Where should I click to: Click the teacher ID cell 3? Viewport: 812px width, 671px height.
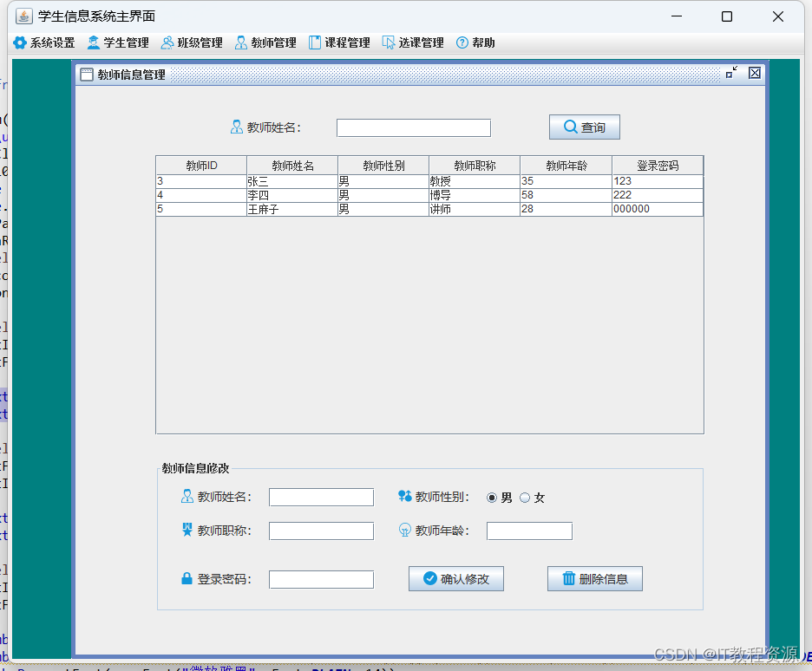201,181
